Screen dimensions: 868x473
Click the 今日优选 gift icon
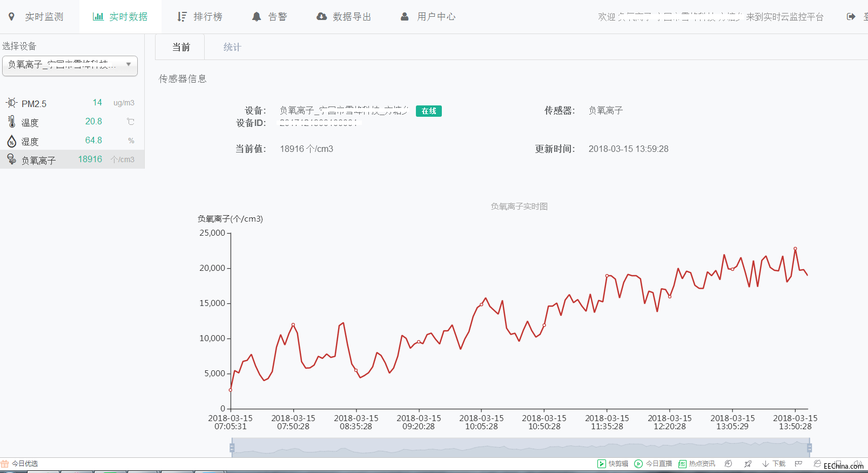pos(5,463)
